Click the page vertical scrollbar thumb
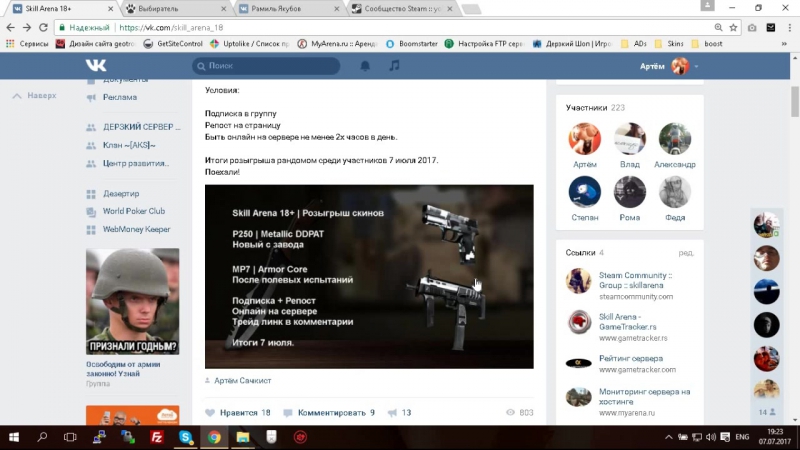 click(795, 102)
